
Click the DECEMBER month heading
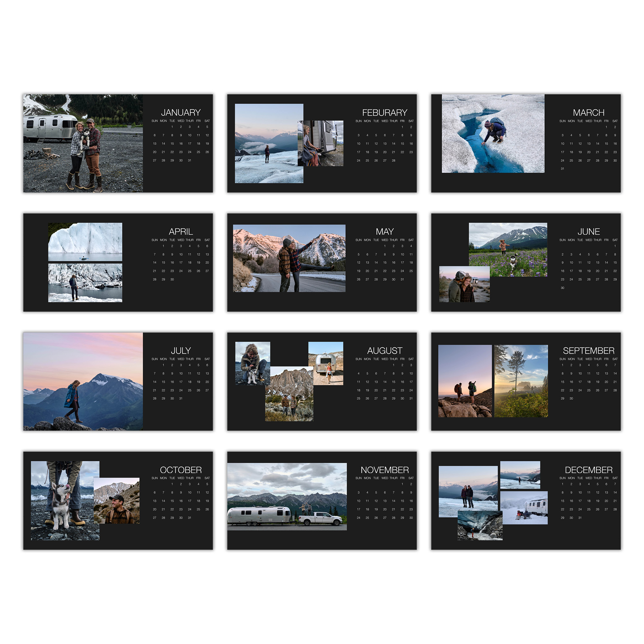pos(588,470)
